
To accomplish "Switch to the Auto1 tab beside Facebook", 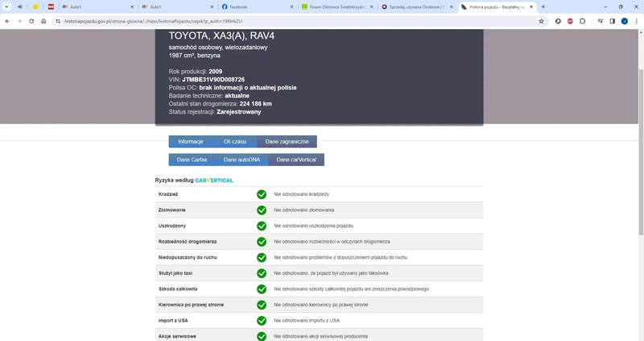I will pos(179,6).
